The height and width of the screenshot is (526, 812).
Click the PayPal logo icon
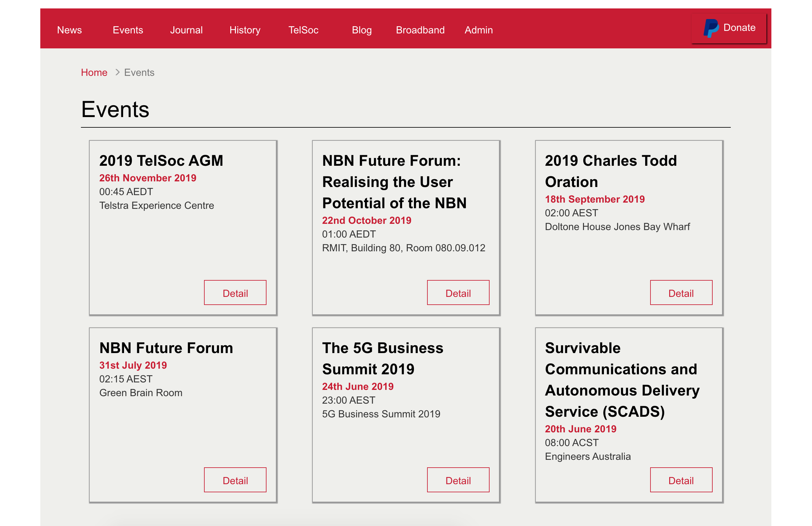[x=710, y=28]
